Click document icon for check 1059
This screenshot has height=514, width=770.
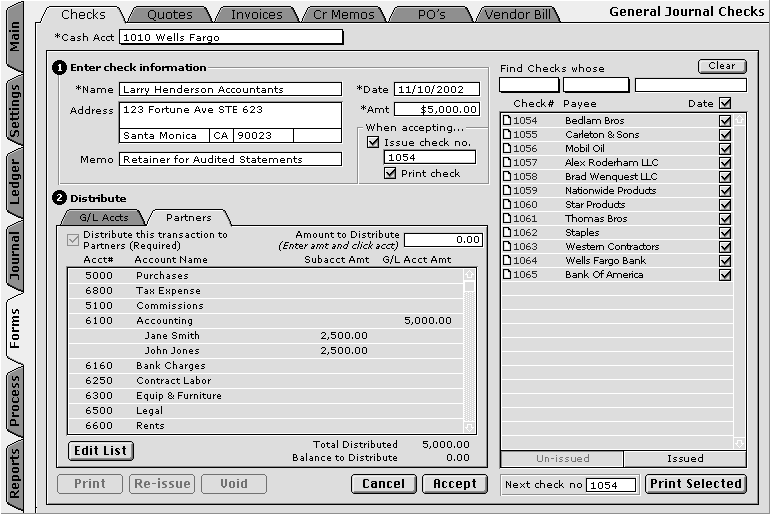(507, 190)
